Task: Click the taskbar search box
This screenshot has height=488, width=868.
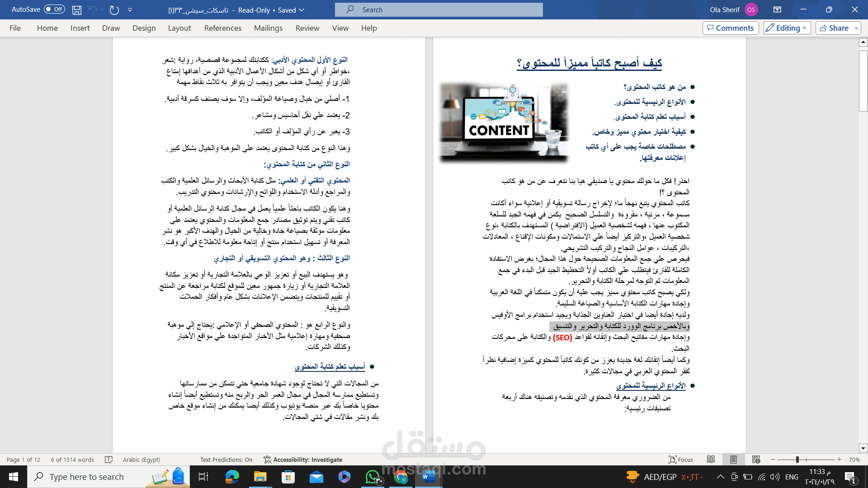Action: point(108,477)
